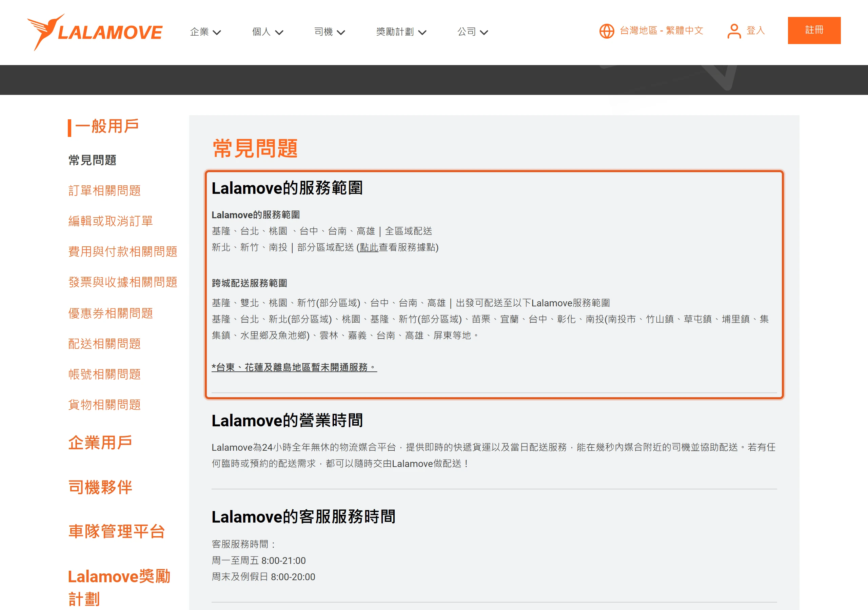Open 費用與付款相關問題 in the sidebar
Screen dimensions: 868x610
[x=123, y=252]
